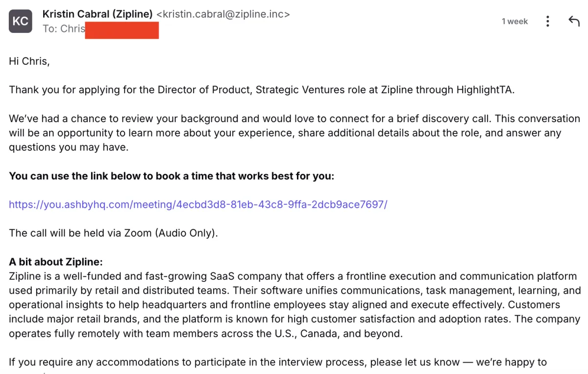Click the red redacted recipient block

pyautogui.click(x=122, y=30)
